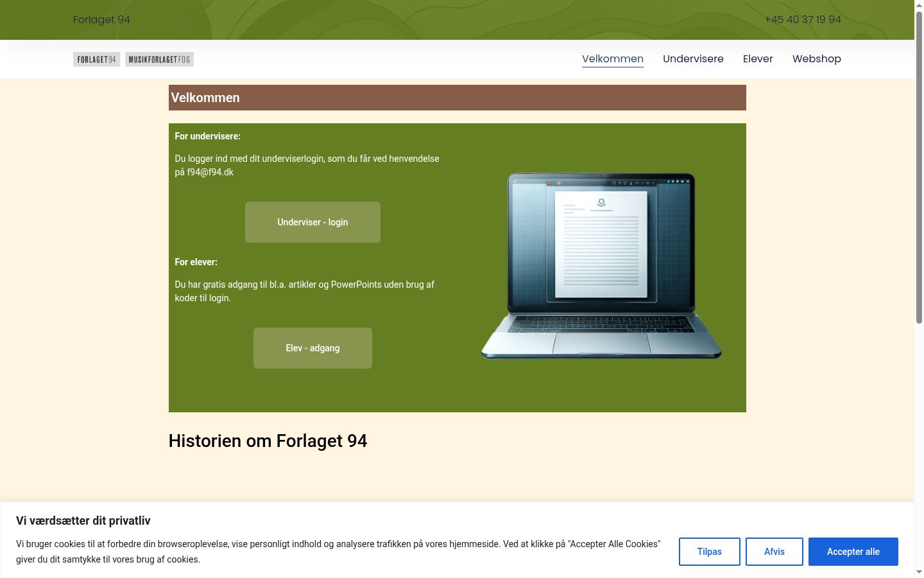Image resolution: width=924 pixels, height=578 pixels.
Task: Open the Elever menu item
Action: [x=758, y=58]
